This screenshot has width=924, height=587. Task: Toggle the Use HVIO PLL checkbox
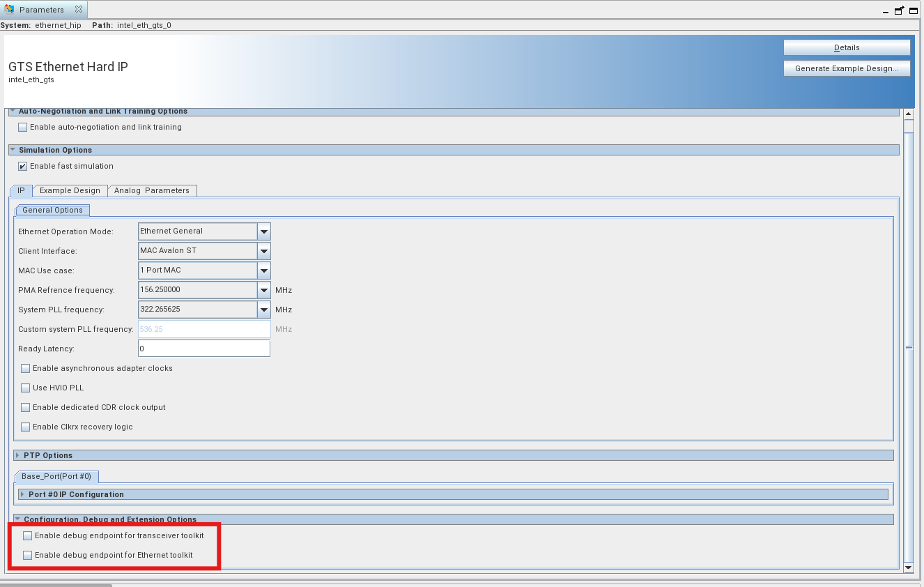tap(26, 388)
